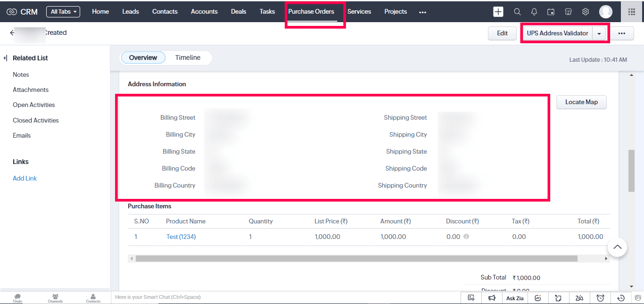The width and height of the screenshot is (644, 304).
Task: Click the Add Link link
Action: [x=25, y=178]
